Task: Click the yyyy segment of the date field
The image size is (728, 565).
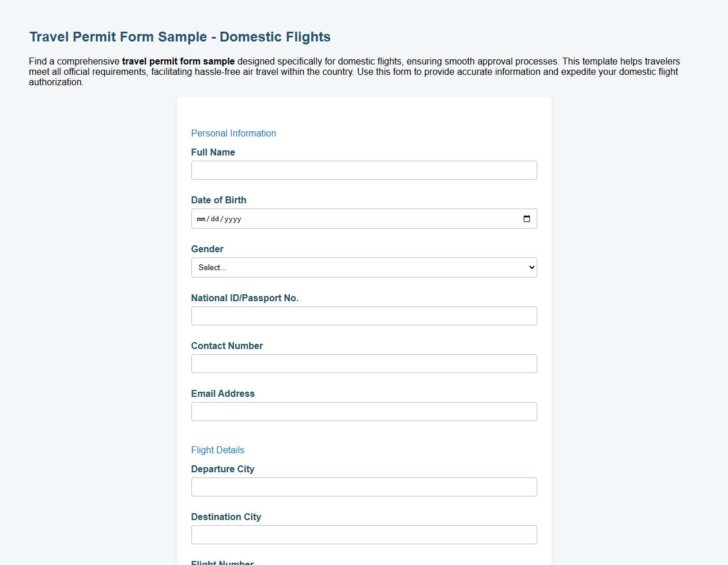Action: (x=235, y=218)
